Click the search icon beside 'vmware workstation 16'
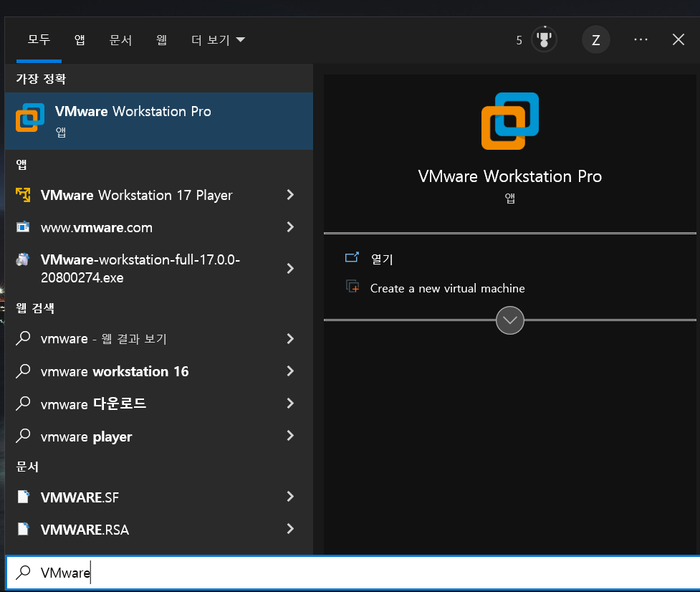 click(23, 371)
